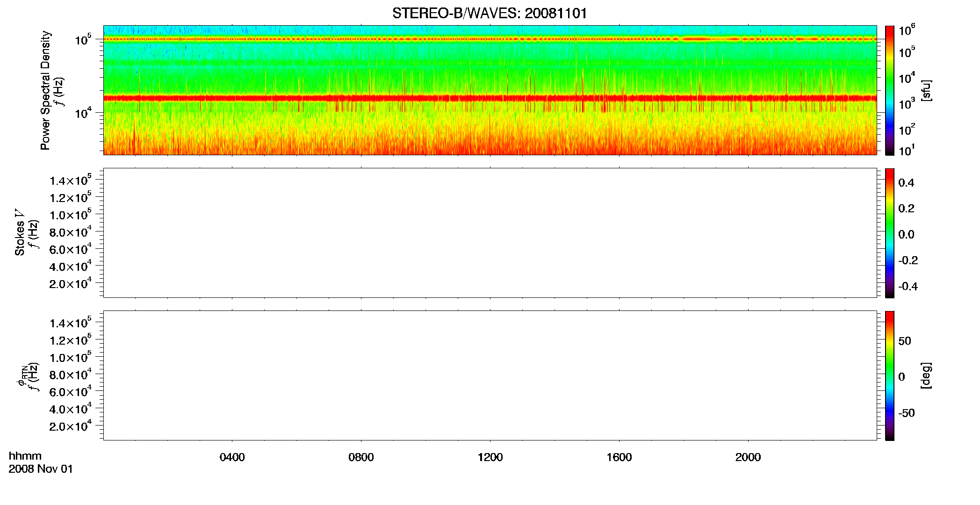Click the [deg] units label
The image size is (980, 505).
coord(926,375)
